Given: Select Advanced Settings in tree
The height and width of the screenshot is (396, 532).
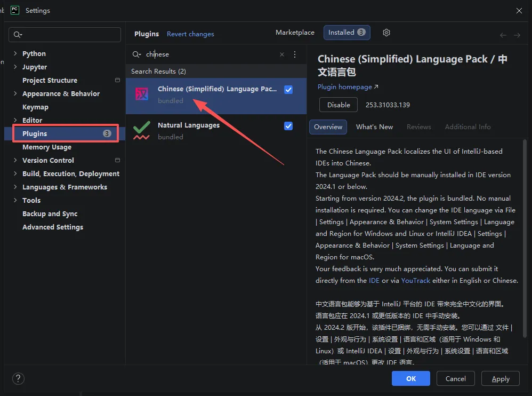Looking at the screenshot, I should point(53,227).
